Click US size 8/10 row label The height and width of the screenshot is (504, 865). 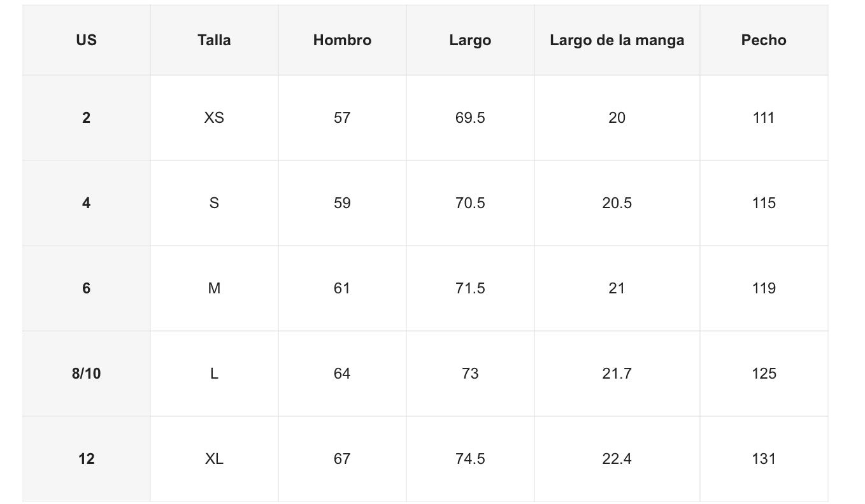87,374
